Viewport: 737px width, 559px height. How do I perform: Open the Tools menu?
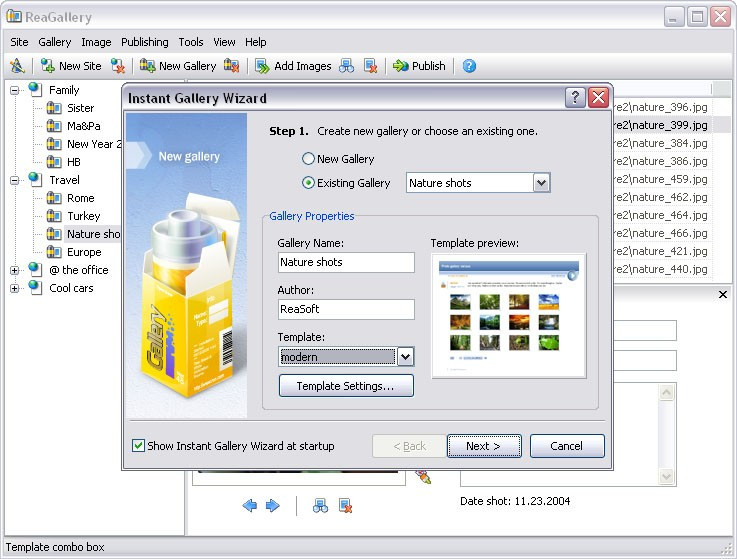(191, 42)
